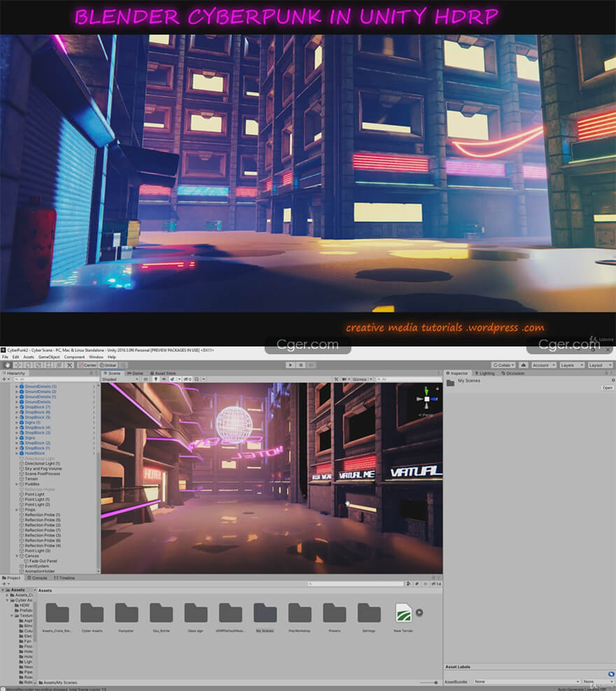The height and width of the screenshot is (691, 616).
Task: Open the Window menu
Action: click(x=96, y=357)
